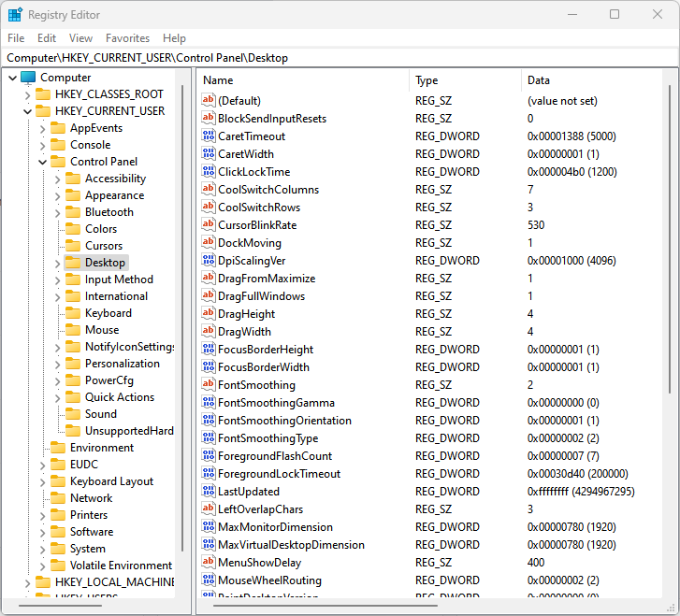Click the HKEY_CLASSES_ROOT folder icon
This screenshot has height=616, width=680.
[43, 94]
